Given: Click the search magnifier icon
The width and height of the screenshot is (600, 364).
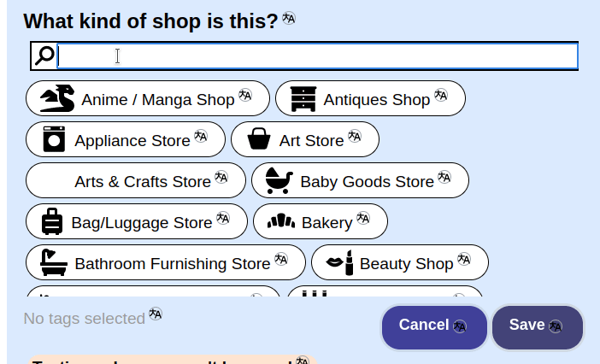Looking at the screenshot, I should click(x=44, y=56).
